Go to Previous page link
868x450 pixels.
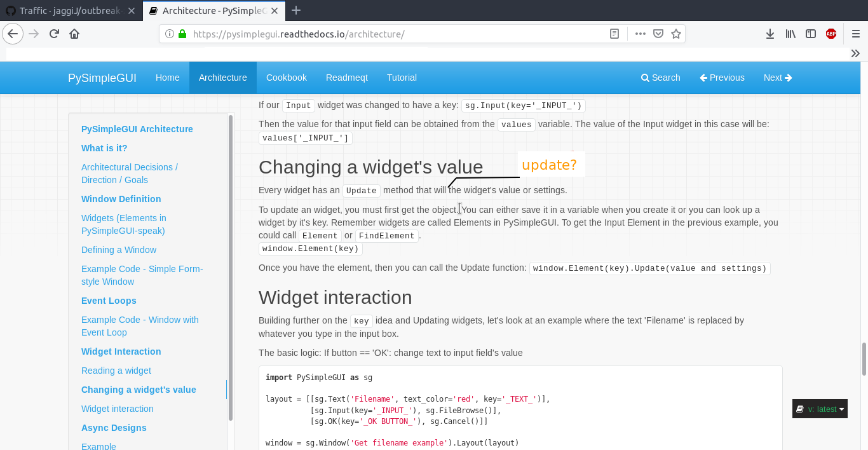click(x=722, y=78)
